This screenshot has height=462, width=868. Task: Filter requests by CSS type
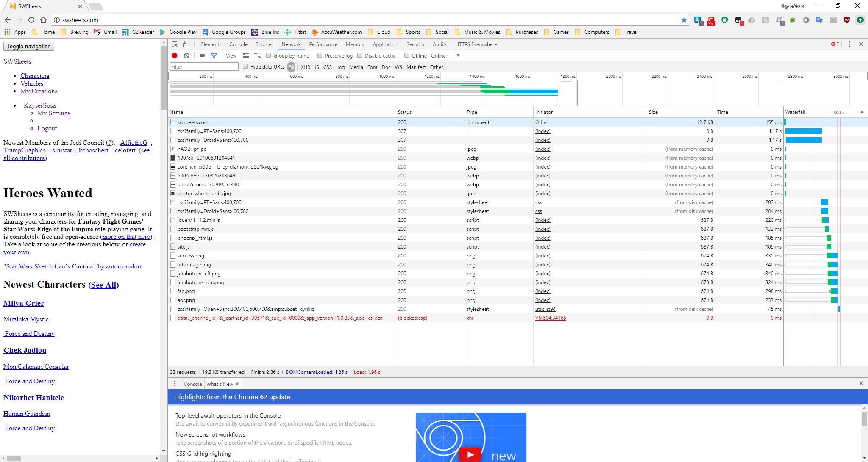pyautogui.click(x=327, y=67)
